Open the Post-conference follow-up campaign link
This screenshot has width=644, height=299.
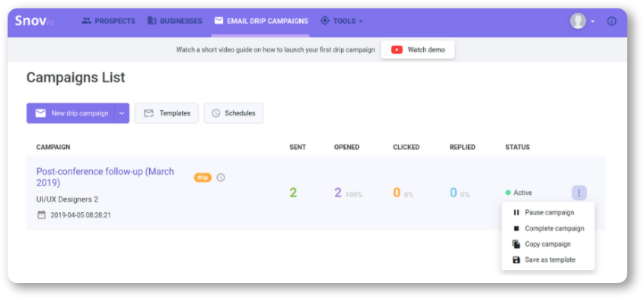105,177
